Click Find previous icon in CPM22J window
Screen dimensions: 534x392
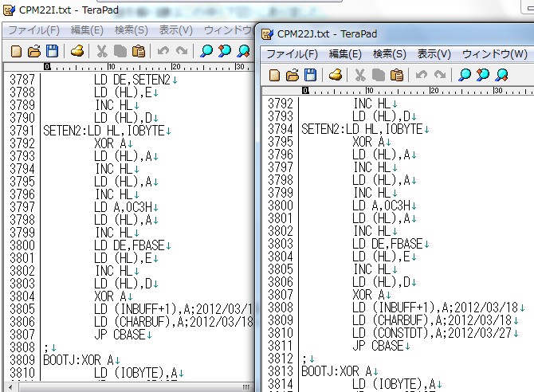[482, 75]
